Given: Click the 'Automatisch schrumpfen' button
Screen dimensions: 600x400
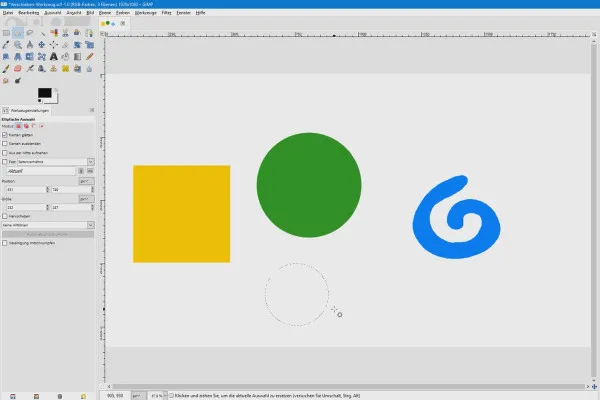Looking at the screenshot, I should [48, 234].
